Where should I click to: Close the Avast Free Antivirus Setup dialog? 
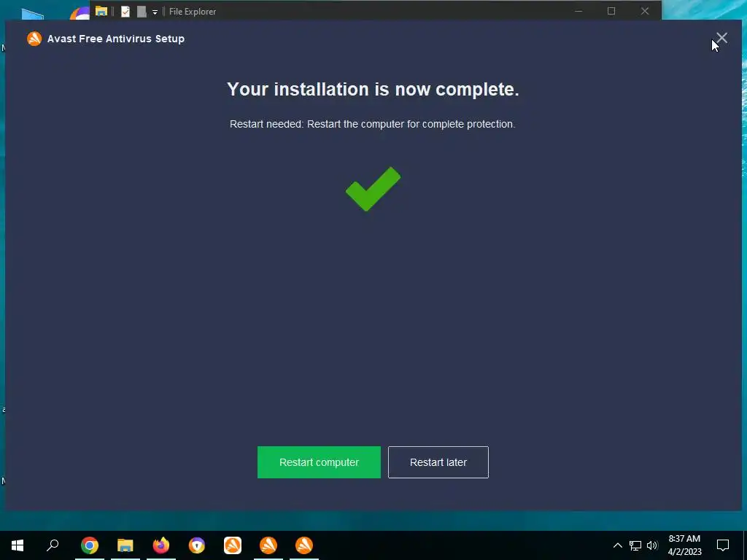pyautogui.click(x=721, y=38)
